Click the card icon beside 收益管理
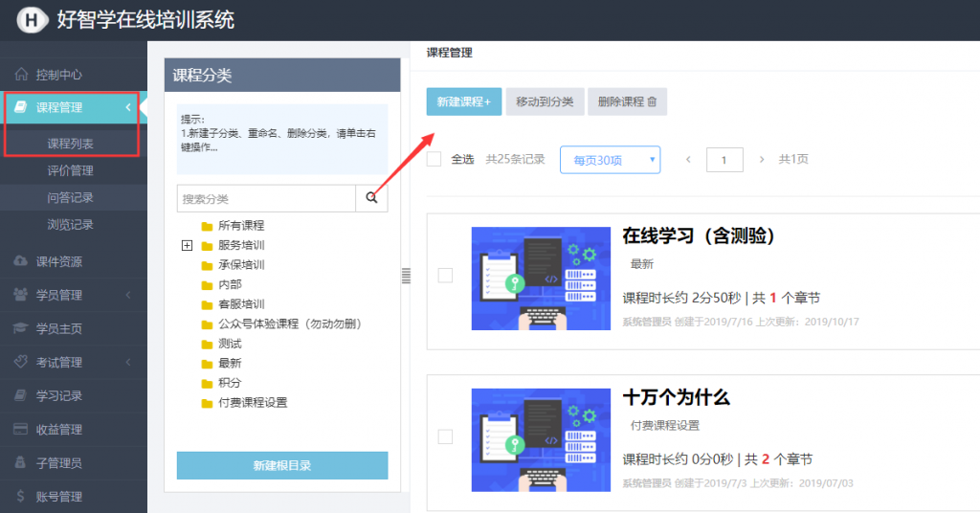This screenshot has width=980, height=513. coord(21,430)
